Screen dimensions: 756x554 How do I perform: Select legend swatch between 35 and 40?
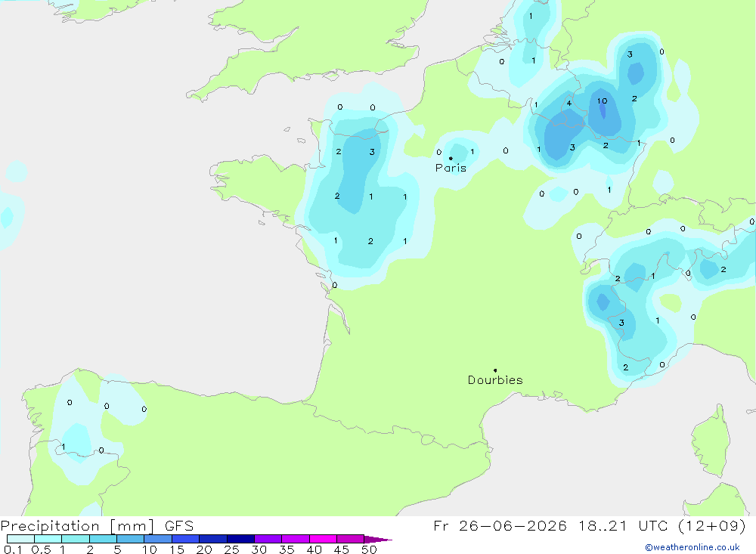[x=296, y=539]
